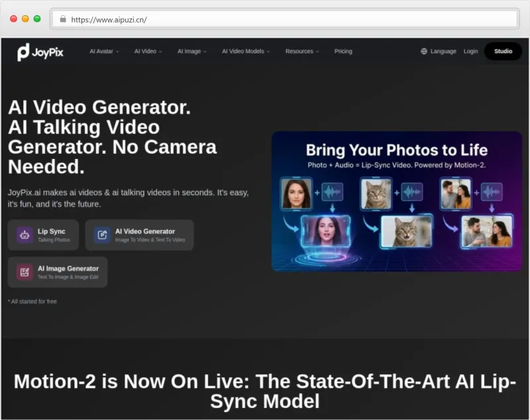Click the padlock icon in address bar
Image resolution: width=530 pixels, height=420 pixels.
(x=63, y=19)
